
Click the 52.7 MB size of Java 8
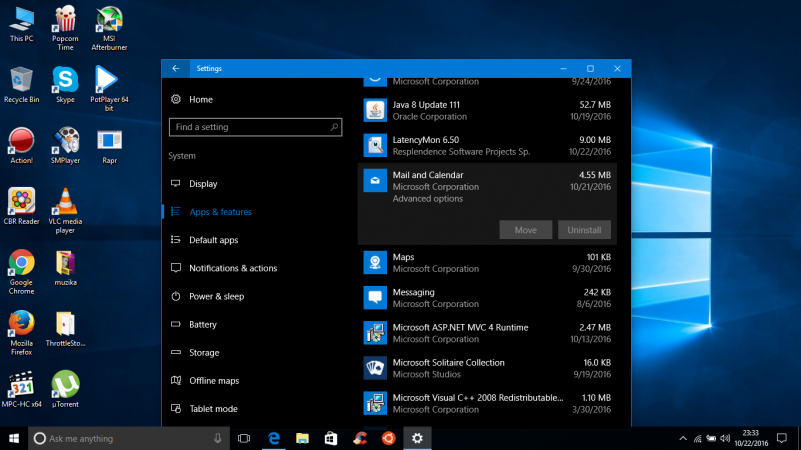coord(595,105)
